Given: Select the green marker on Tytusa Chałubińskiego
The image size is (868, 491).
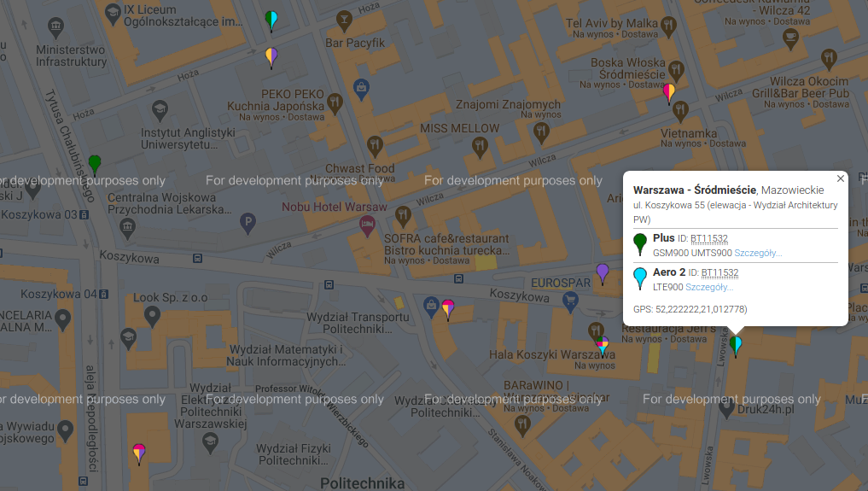Looking at the screenshot, I should point(95,165).
